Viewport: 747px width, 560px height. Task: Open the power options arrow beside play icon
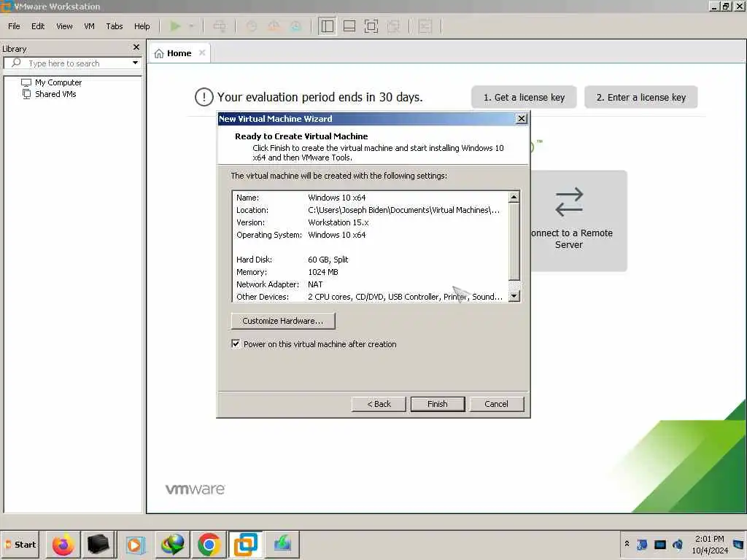tap(192, 26)
